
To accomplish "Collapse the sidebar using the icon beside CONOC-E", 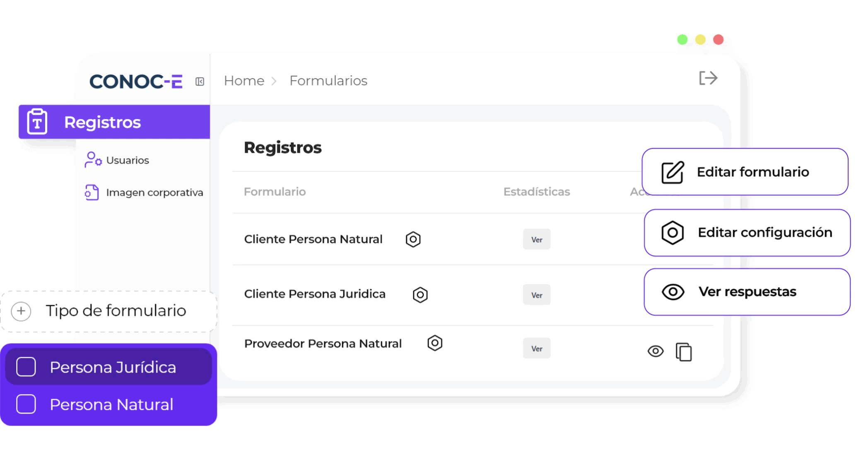I will tap(200, 82).
